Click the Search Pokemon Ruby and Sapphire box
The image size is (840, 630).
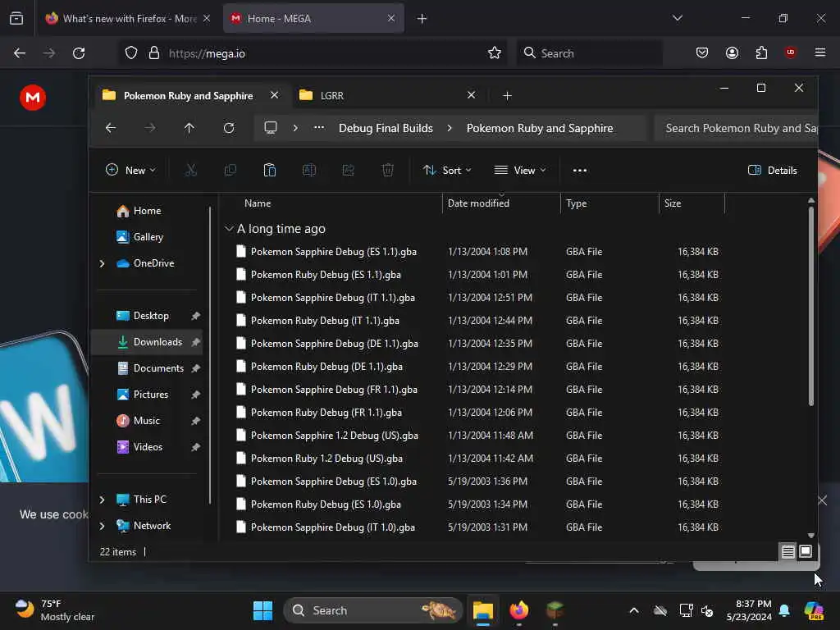(736, 128)
